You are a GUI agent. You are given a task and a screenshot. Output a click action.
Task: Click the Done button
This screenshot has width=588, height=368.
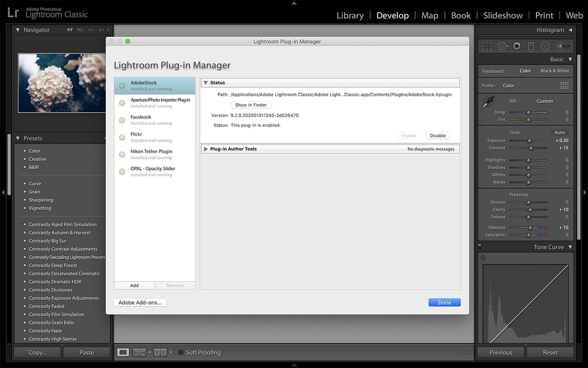click(444, 303)
